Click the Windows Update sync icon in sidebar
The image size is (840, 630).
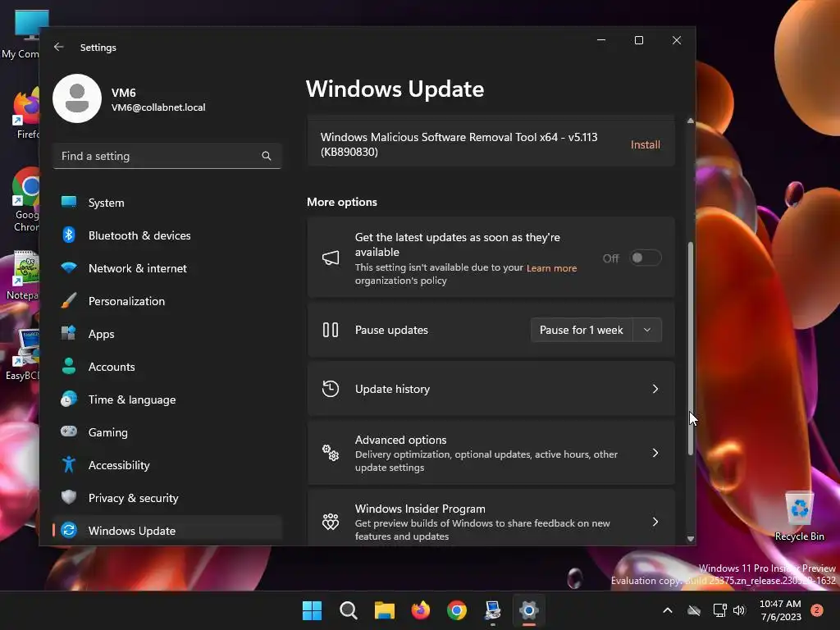69,531
